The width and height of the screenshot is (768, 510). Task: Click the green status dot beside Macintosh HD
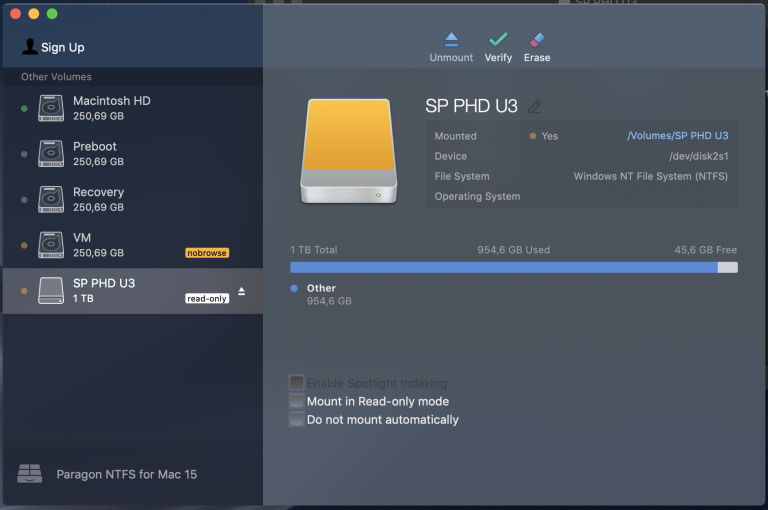point(24,108)
